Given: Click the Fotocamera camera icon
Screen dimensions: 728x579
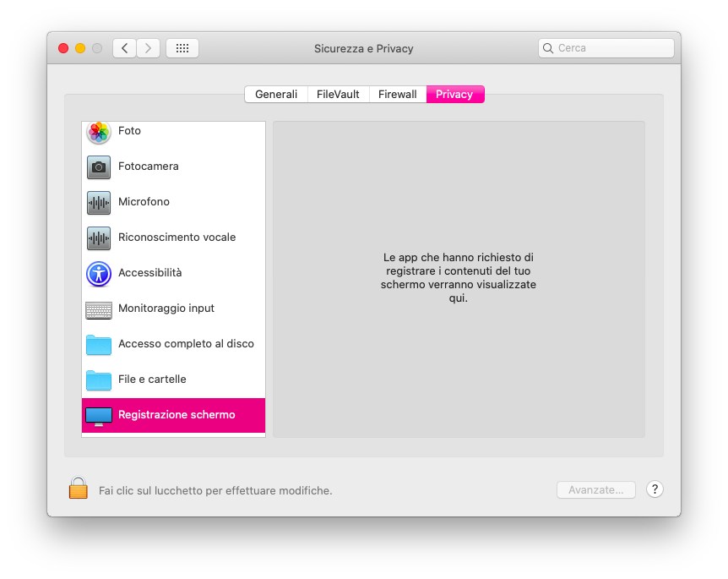Looking at the screenshot, I should (x=99, y=167).
